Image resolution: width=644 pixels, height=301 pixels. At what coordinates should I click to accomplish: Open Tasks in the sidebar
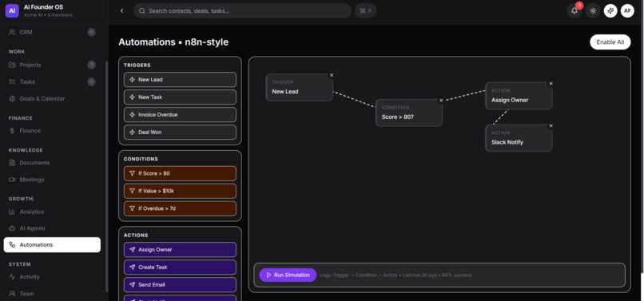(x=52, y=81)
